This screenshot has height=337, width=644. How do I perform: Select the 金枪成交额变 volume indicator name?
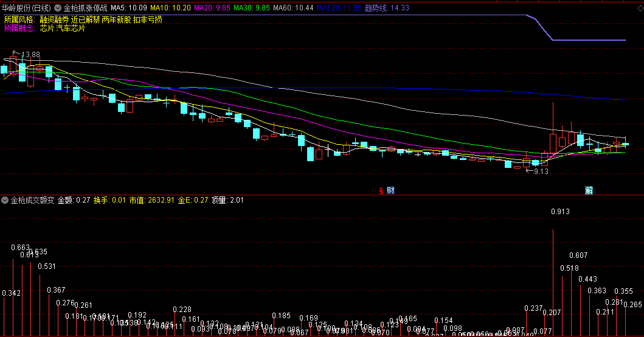tap(33, 200)
